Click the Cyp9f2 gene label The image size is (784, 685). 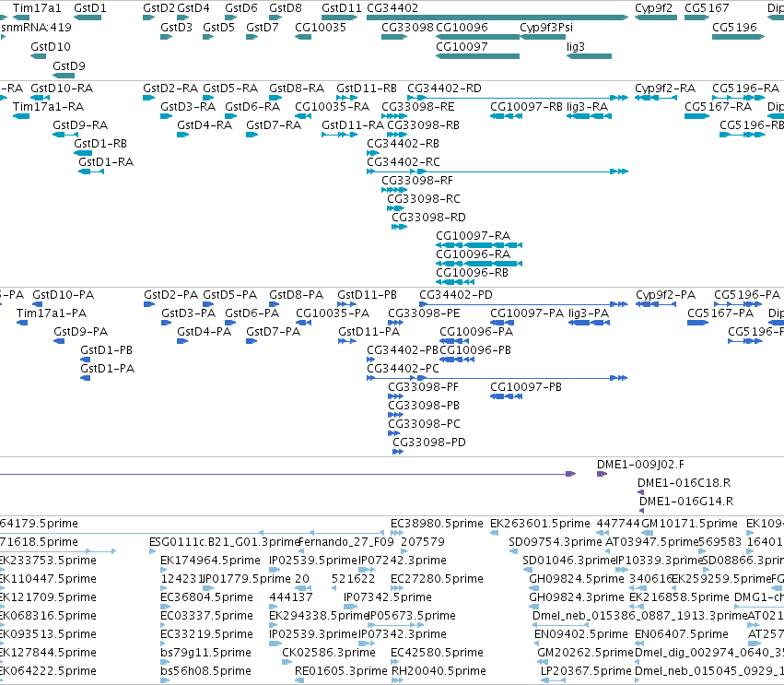[x=653, y=8]
